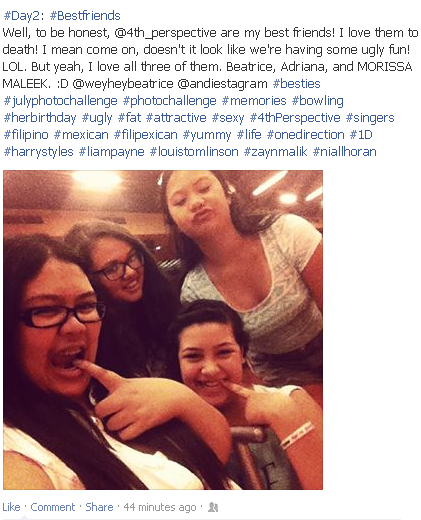Open the #memories hashtag

tap(254, 101)
